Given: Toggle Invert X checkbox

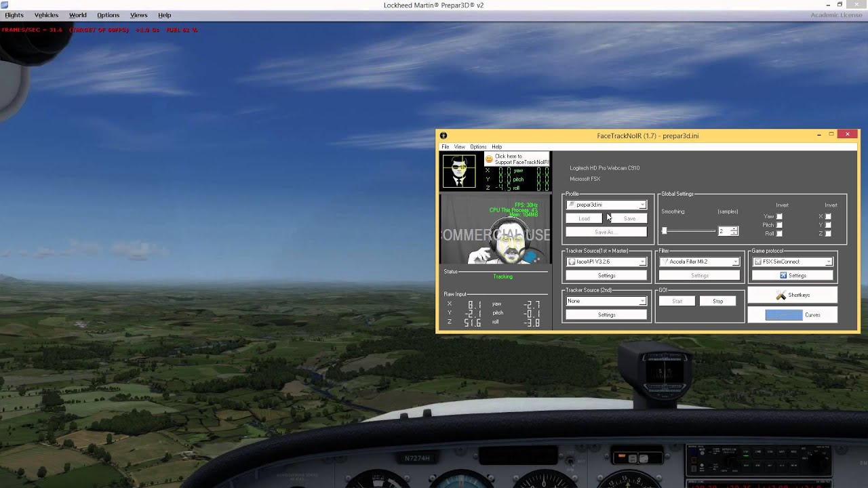Looking at the screenshot, I should pos(828,216).
